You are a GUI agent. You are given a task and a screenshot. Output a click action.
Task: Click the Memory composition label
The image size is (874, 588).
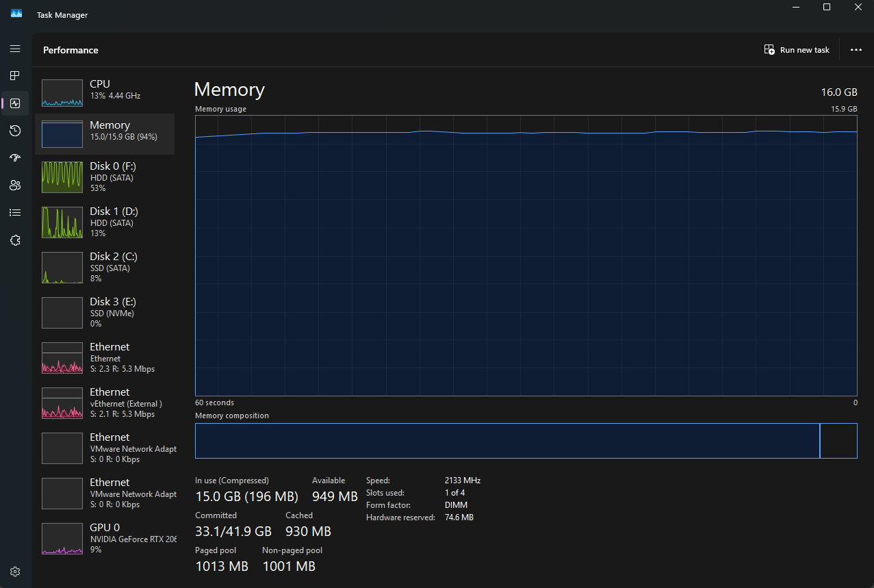pos(232,416)
